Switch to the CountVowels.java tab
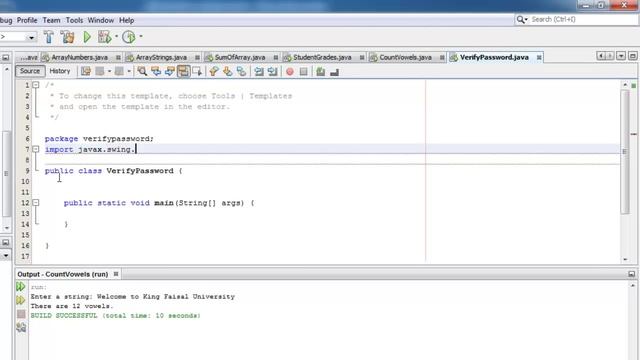Viewport: 640px width, 360px height. (x=405, y=58)
